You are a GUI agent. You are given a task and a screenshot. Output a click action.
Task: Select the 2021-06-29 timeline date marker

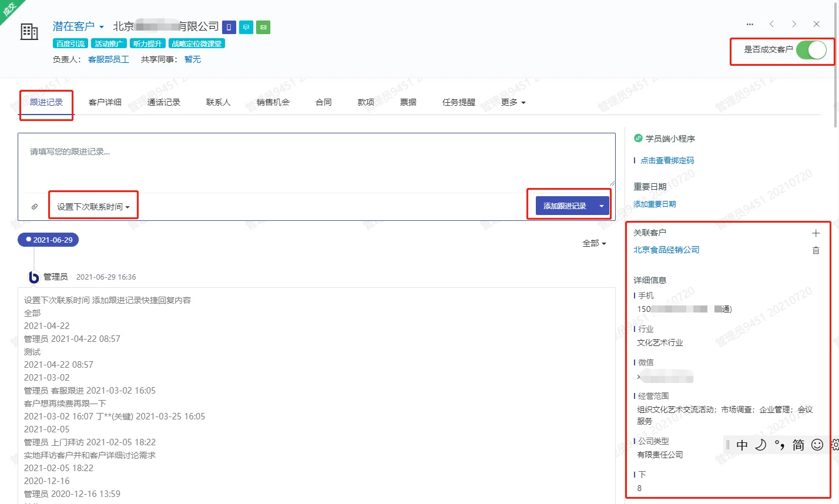pos(48,240)
